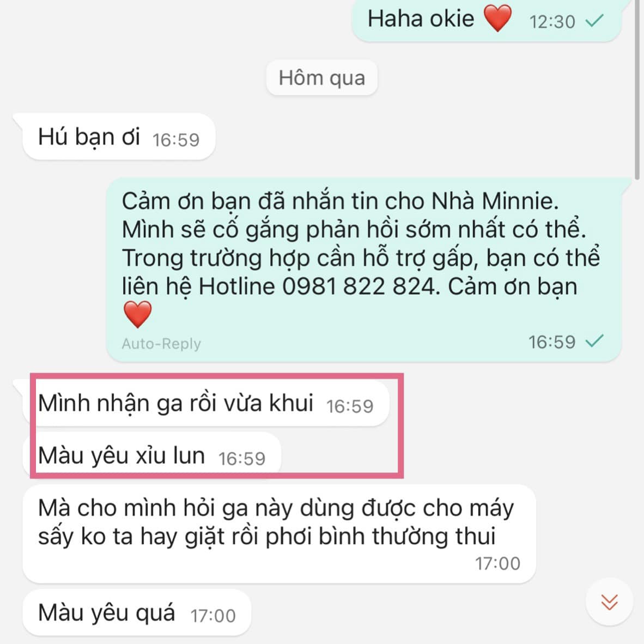This screenshot has height=644, width=644.
Task: Tap the checkmark beside auto-reply 16:59 time
Action: pos(594,341)
